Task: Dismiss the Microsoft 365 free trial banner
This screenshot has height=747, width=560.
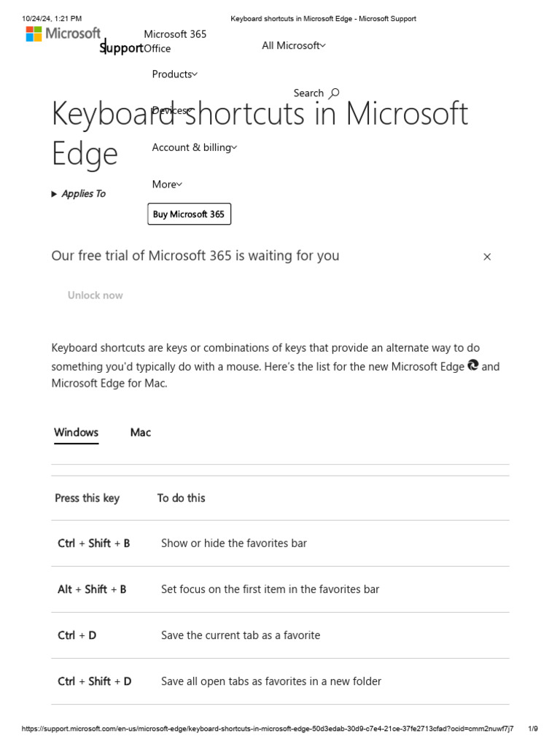Action: 487,257
